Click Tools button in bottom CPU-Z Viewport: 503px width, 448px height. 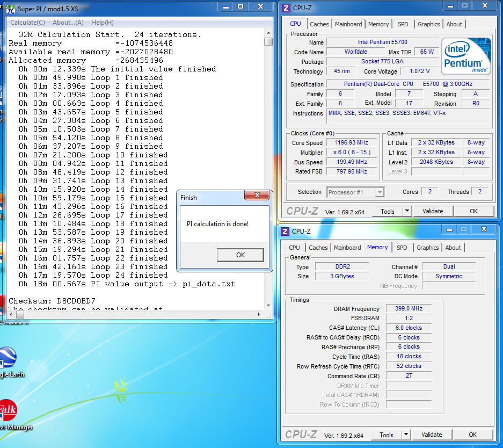pos(386,435)
